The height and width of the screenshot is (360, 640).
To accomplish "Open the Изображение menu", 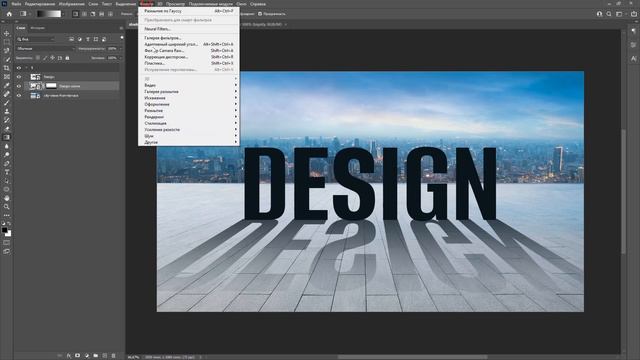I will pos(71,4).
